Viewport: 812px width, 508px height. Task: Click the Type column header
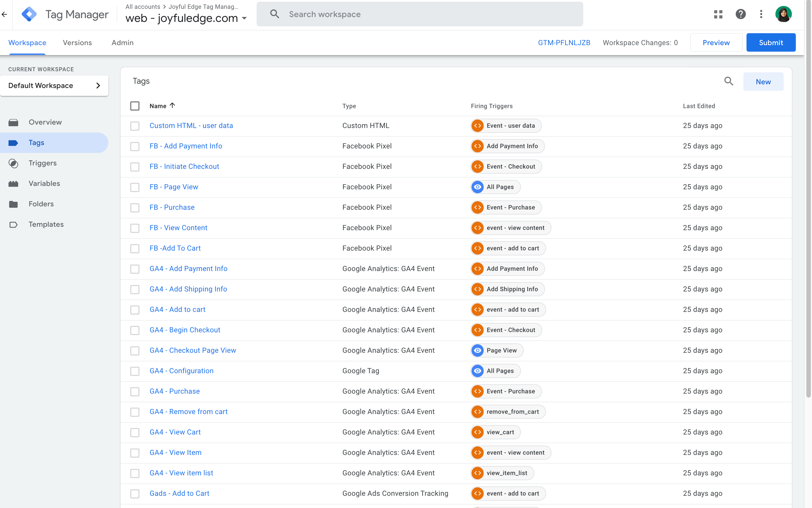click(349, 106)
